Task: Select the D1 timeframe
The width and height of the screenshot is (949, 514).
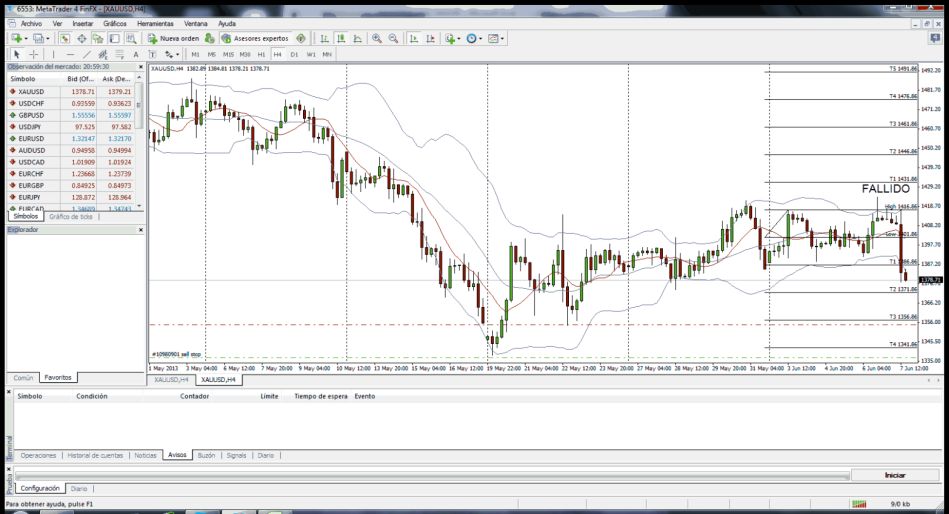Action: click(294, 54)
